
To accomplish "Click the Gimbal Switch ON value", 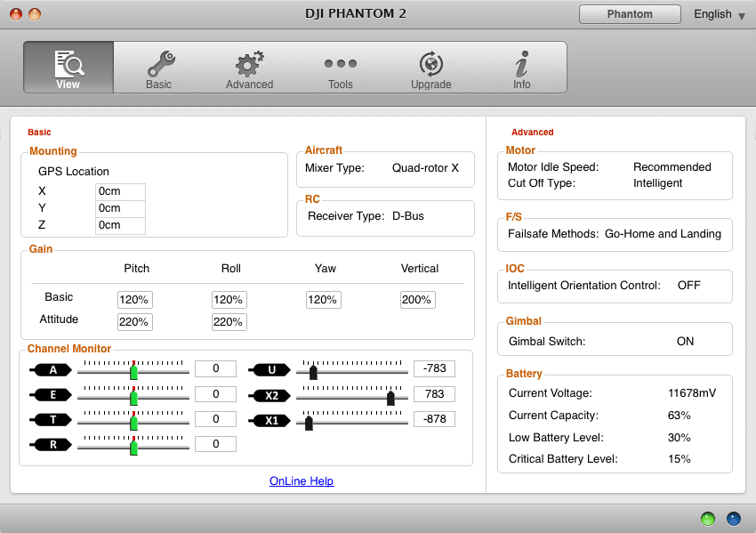I will 685,342.
